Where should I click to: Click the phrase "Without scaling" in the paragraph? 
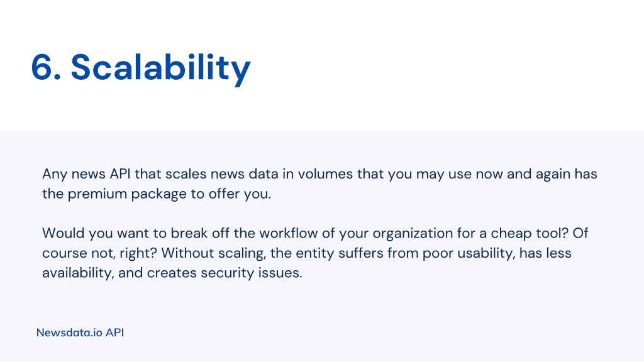pos(213,253)
